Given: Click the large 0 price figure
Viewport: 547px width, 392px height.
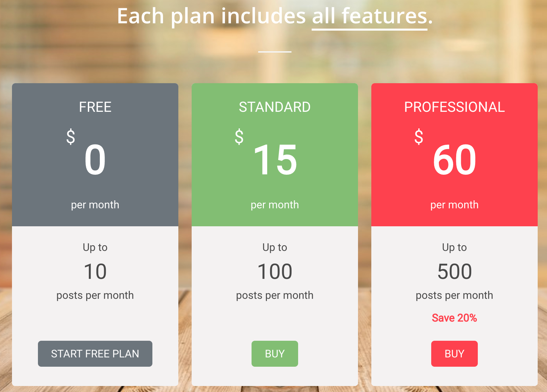Looking at the screenshot, I should click(95, 160).
